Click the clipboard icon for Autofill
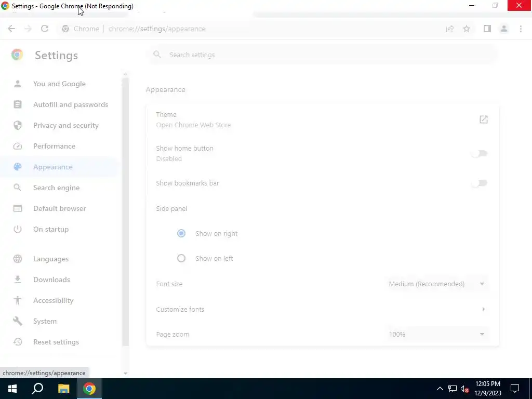 [x=18, y=104]
